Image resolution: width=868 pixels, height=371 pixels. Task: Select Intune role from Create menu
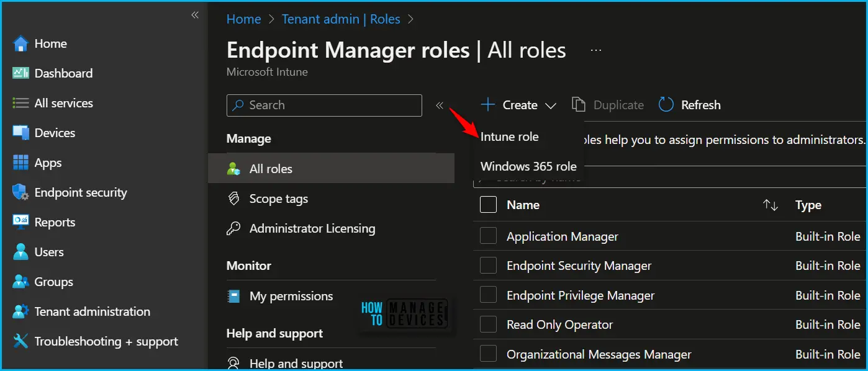pos(510,136)
